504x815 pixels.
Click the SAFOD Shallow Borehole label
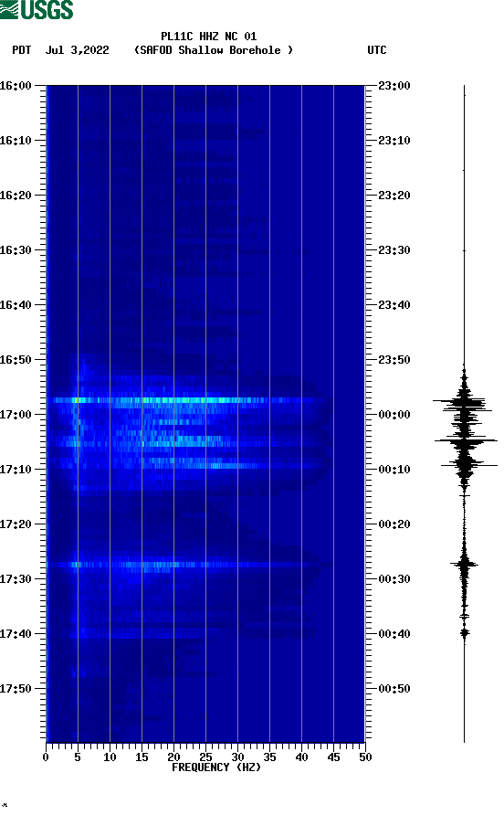pyautogui.click(x=214, y=50)
